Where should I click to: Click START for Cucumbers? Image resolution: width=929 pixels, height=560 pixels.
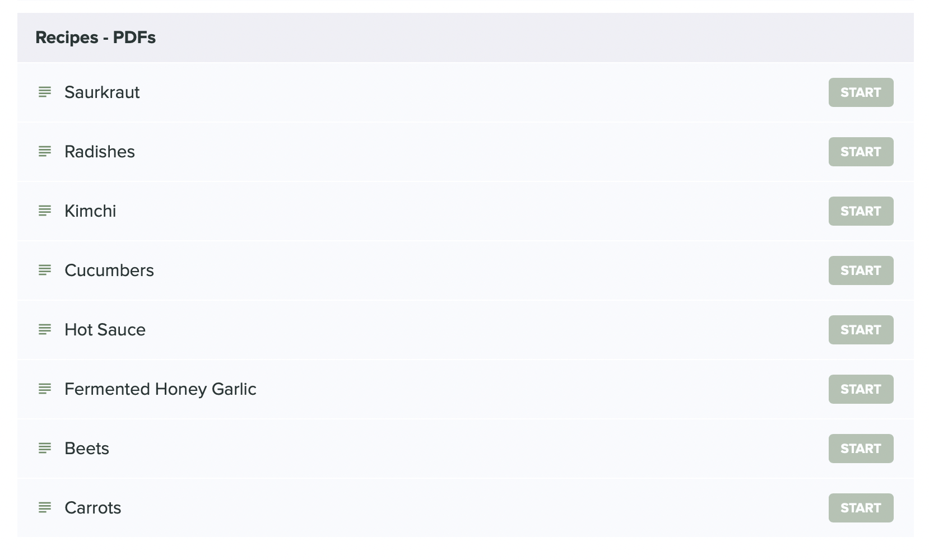[861, 270]
